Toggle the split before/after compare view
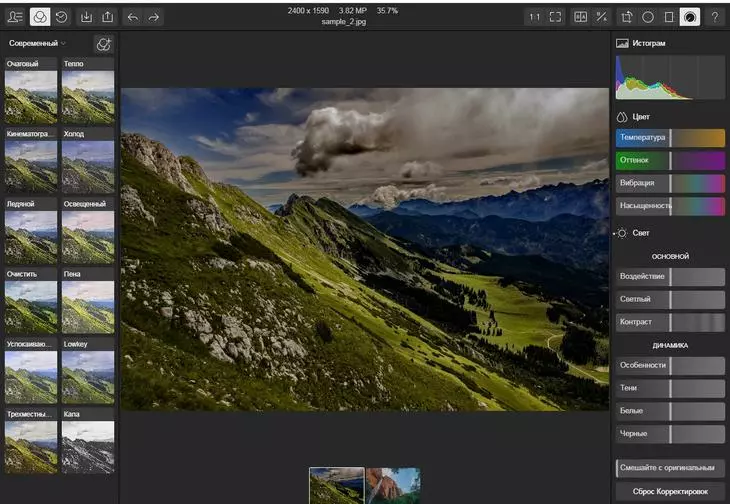Viewport: 730px width, 504px height. (x=580, y=17)
